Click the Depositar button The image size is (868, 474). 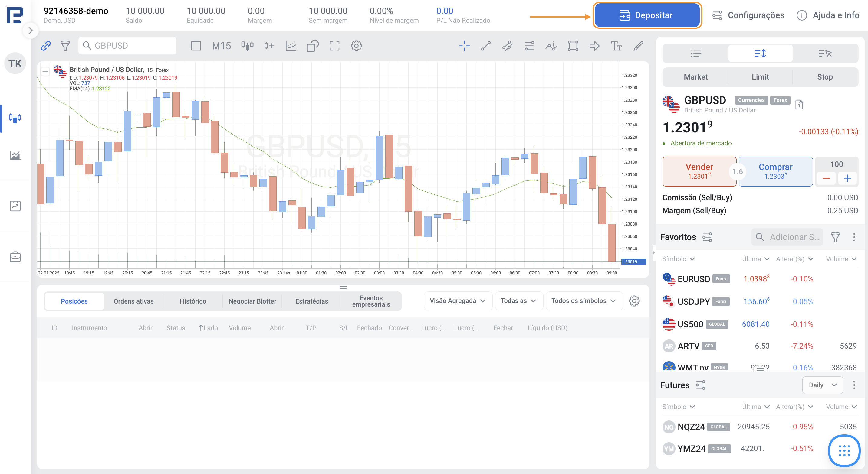click(647, 15)
